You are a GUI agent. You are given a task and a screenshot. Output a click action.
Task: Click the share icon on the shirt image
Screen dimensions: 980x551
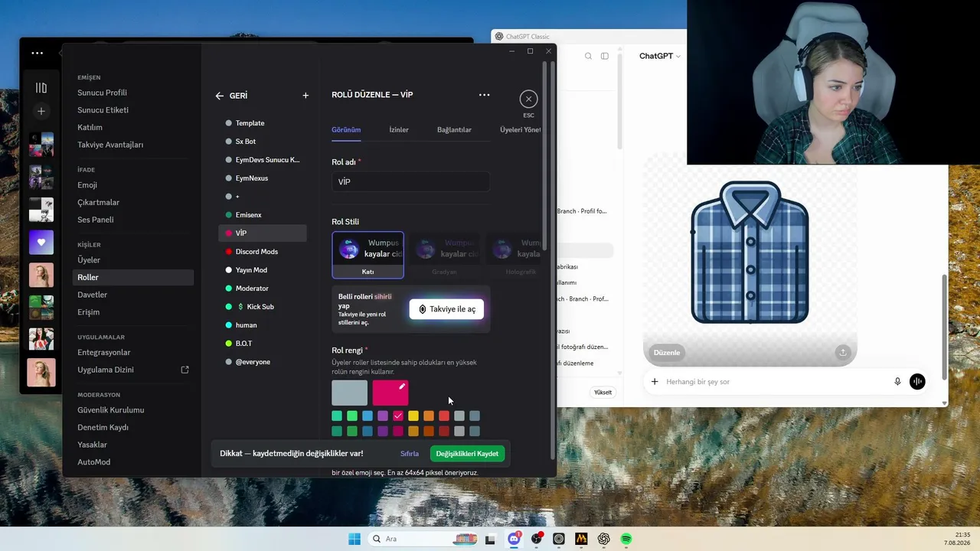coord(843,352)
